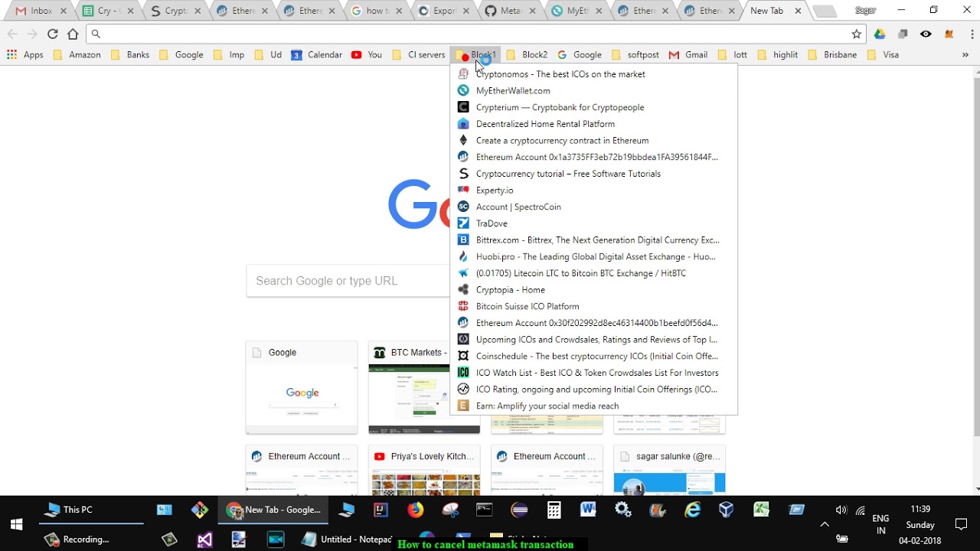Open the Windows Start menu
This screenshot has width=980, height=551.
coord(16,524)
